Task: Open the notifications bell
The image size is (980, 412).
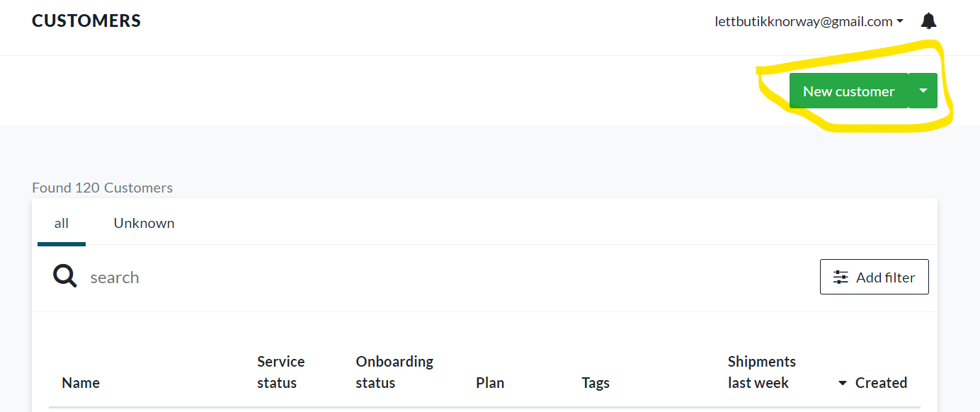Action: pyautogui.click(x=928, y=21)
